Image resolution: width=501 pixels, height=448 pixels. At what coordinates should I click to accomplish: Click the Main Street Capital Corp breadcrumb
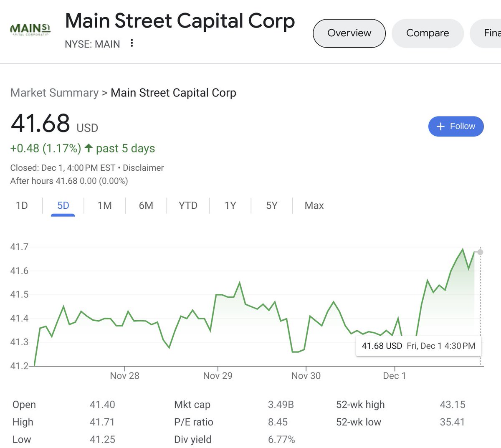pos(173,93)
